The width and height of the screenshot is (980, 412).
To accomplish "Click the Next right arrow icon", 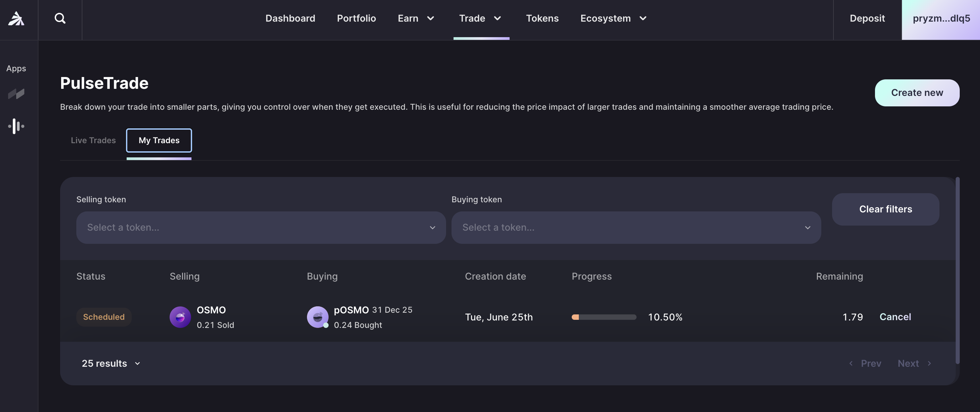I will point(929,363).
